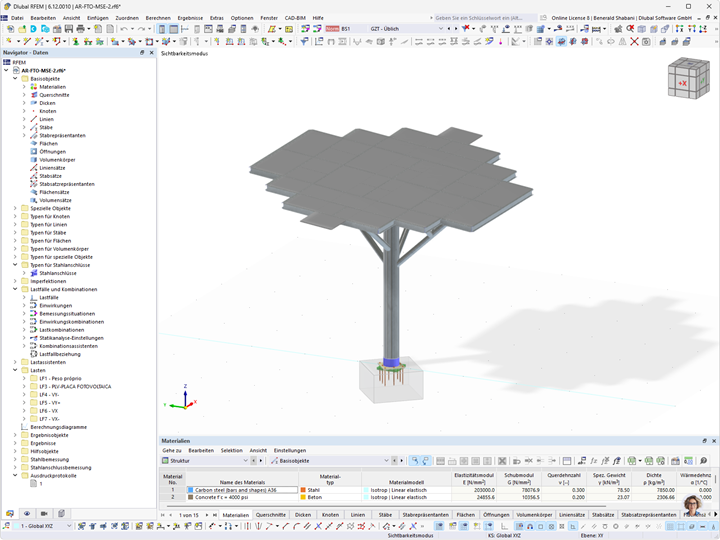Click next design situation arrow beside GZT

[456, 29]
